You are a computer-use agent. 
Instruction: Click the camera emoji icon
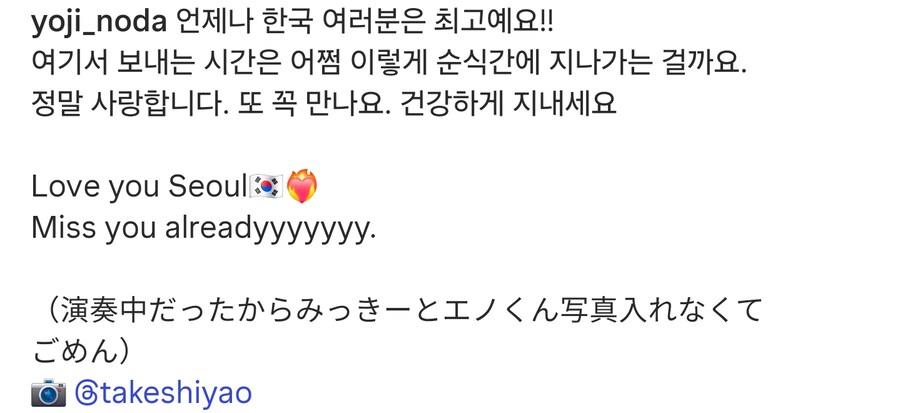tap(49, 393)
